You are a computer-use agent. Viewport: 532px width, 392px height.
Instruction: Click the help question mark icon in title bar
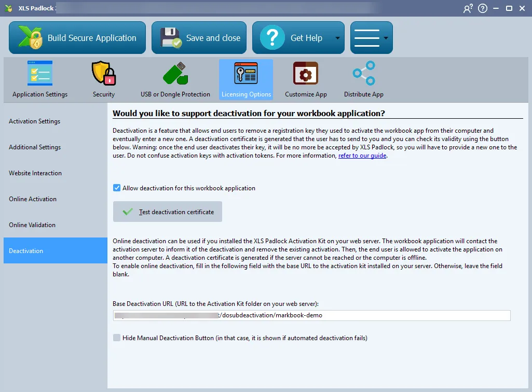483,8
